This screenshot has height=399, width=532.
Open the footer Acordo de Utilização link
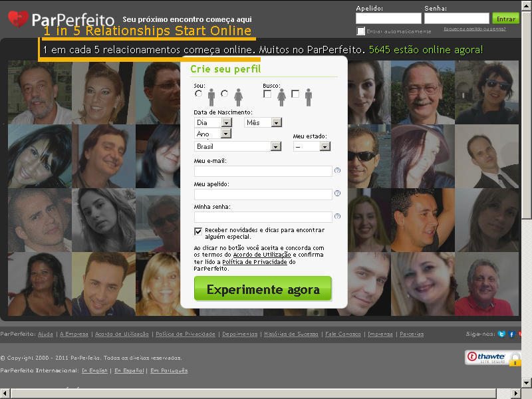point(122,334)
